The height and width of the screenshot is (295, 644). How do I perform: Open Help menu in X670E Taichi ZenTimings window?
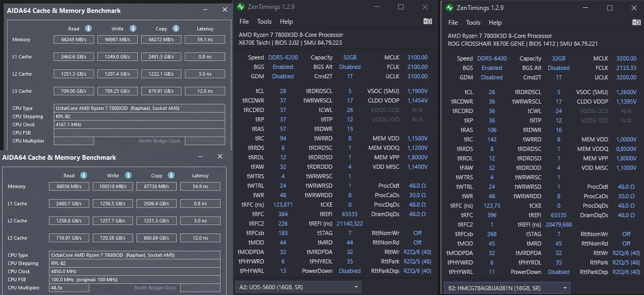pyautogui.click(x=286, y=22)
